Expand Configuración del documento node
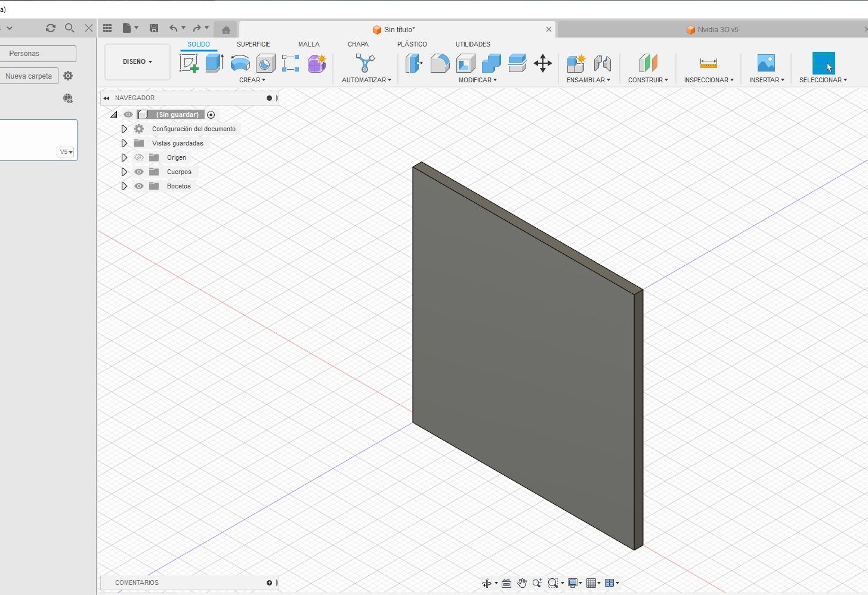Screen dimensions: 868x595 pos(124,129)
